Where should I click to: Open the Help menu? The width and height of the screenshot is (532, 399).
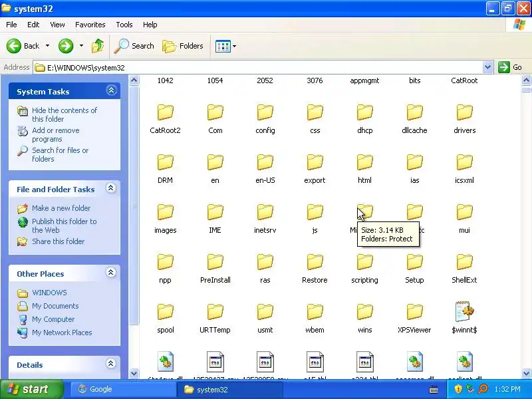[150, 25]
